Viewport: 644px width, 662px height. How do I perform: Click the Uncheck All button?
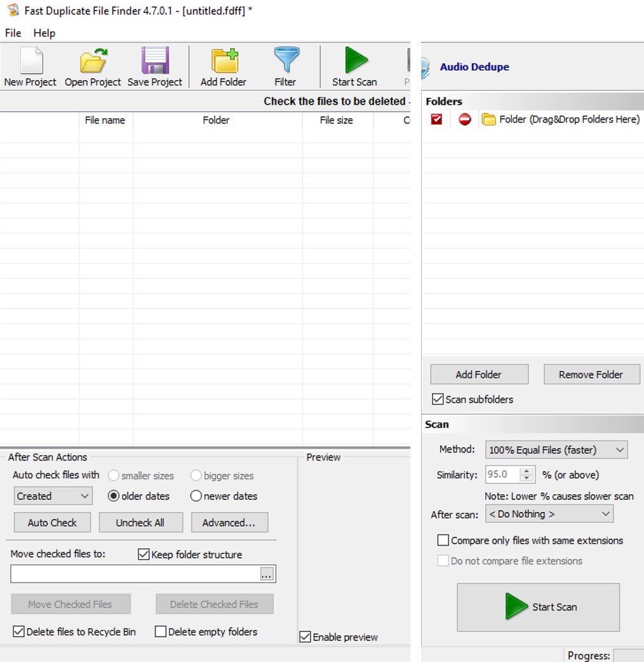tap(141, 522)
